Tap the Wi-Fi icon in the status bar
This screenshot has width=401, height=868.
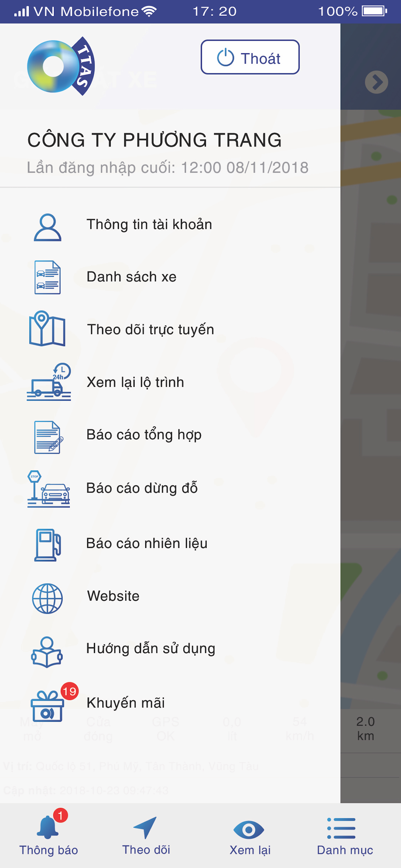click(149, 11)
